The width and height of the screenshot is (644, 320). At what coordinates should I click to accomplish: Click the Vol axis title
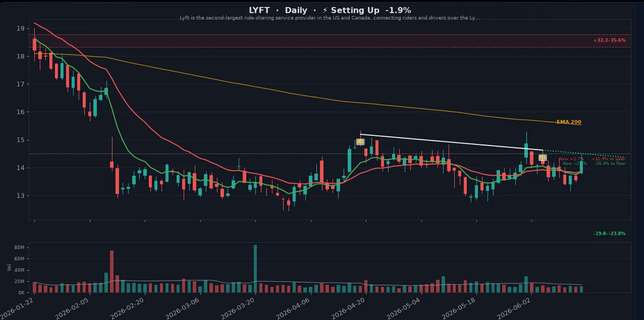tap(9, 267)
